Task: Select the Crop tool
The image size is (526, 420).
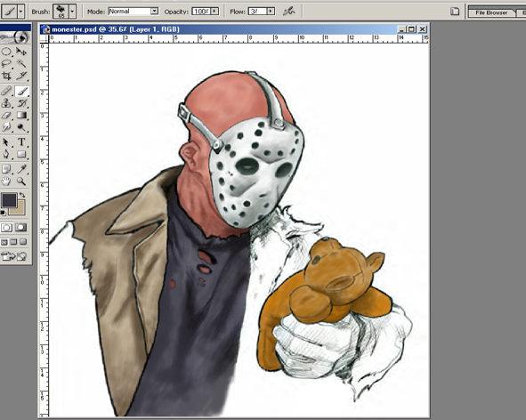Action: tap(7, 76)
